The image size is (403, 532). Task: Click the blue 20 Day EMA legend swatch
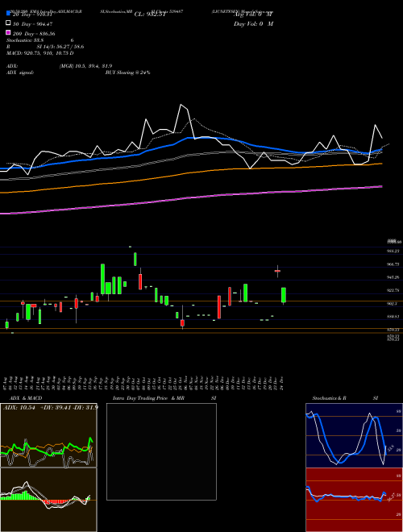click(8, 14)
